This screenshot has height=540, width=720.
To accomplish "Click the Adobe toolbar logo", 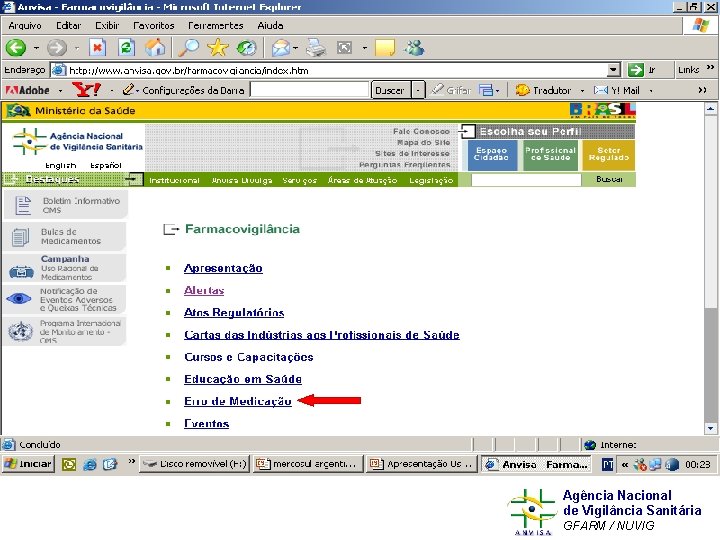I will (27, 90).
